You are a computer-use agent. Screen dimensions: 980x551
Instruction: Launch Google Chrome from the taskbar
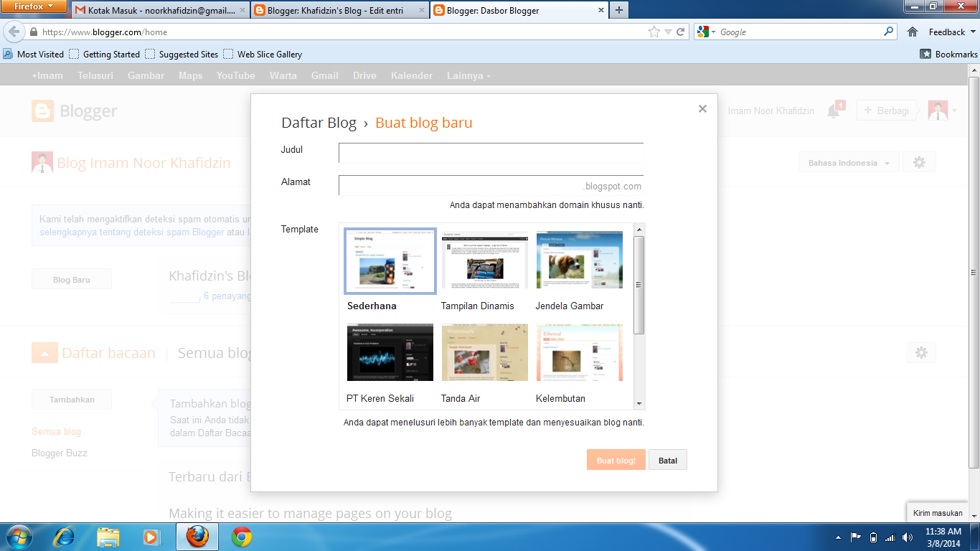click(x=242, y=537)
